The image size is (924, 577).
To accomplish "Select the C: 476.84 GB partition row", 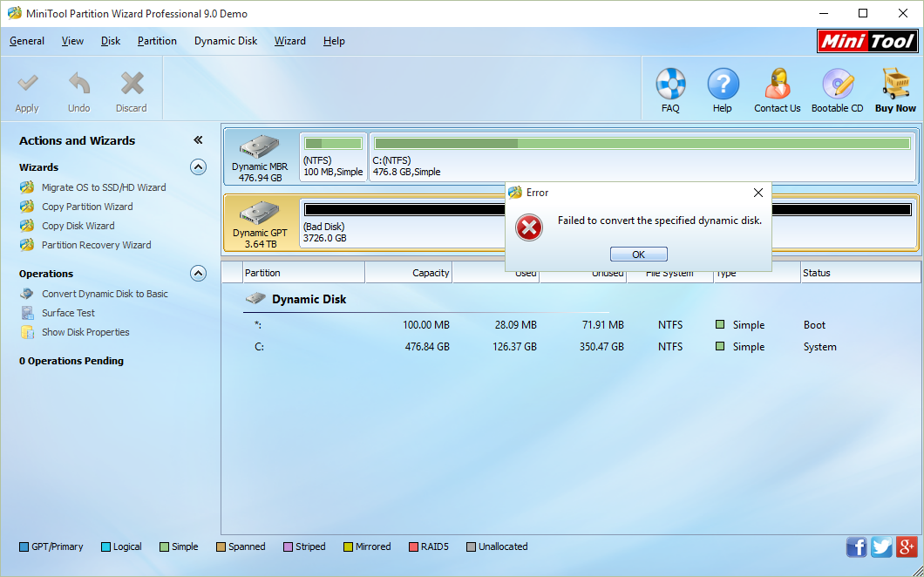I will point(570,347).
